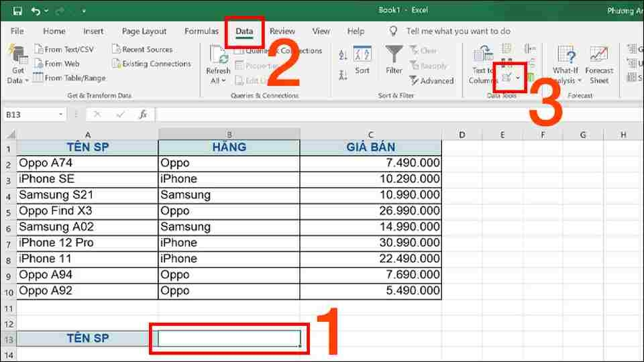Viewport: 644px width, 362px height.
Task: Click the Select All corner triangle
Action: coord(11,134)
